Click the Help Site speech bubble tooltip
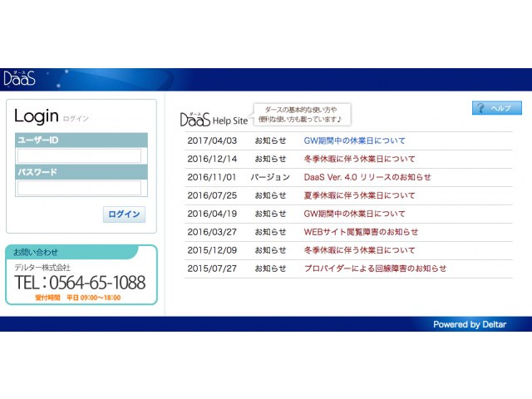This screenshot has height=399, width=532. 302,115
